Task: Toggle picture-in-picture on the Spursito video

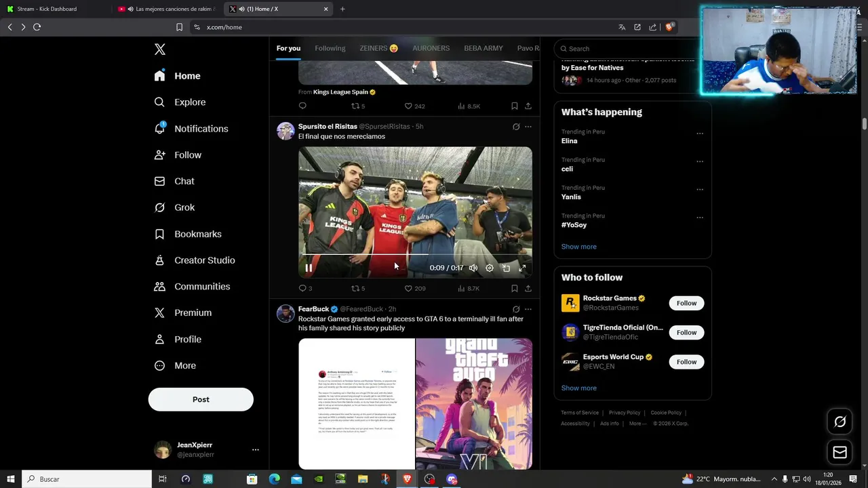Action: [506, 268]
